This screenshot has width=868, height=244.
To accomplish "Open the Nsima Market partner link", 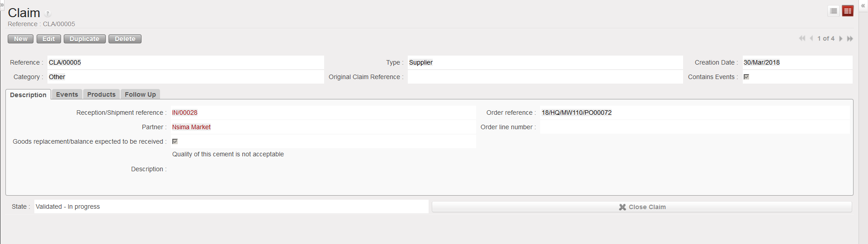I will click(x=191, y=127).
